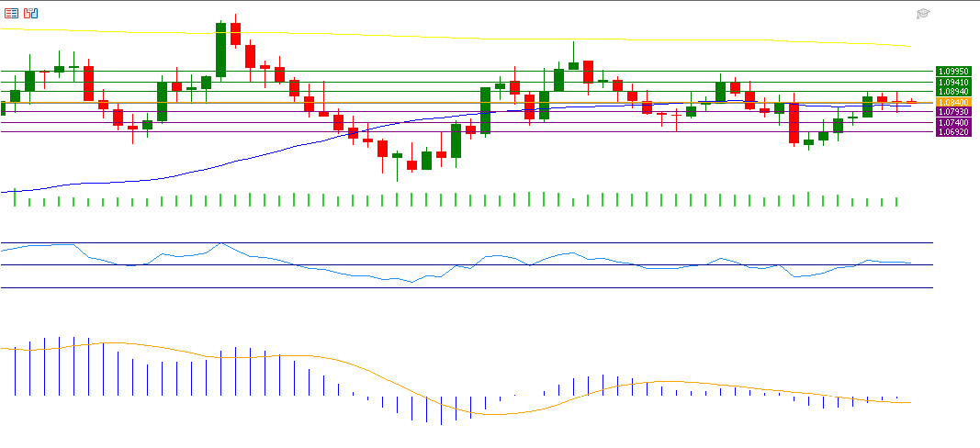Image resolution: width=980 pixels, height=448 pixels.
Task: Select the 1.06920 bottom price label
Action: (952, 131)
